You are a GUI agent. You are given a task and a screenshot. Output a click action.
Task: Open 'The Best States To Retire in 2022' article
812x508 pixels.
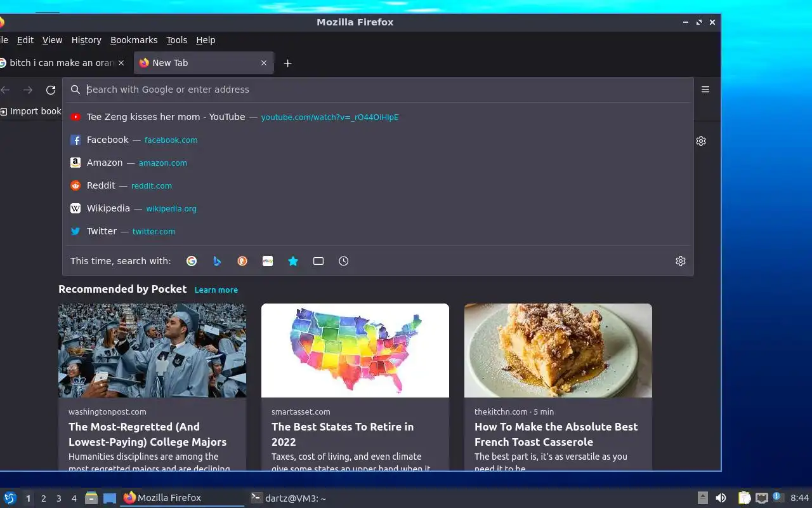[x=343, y=434]
